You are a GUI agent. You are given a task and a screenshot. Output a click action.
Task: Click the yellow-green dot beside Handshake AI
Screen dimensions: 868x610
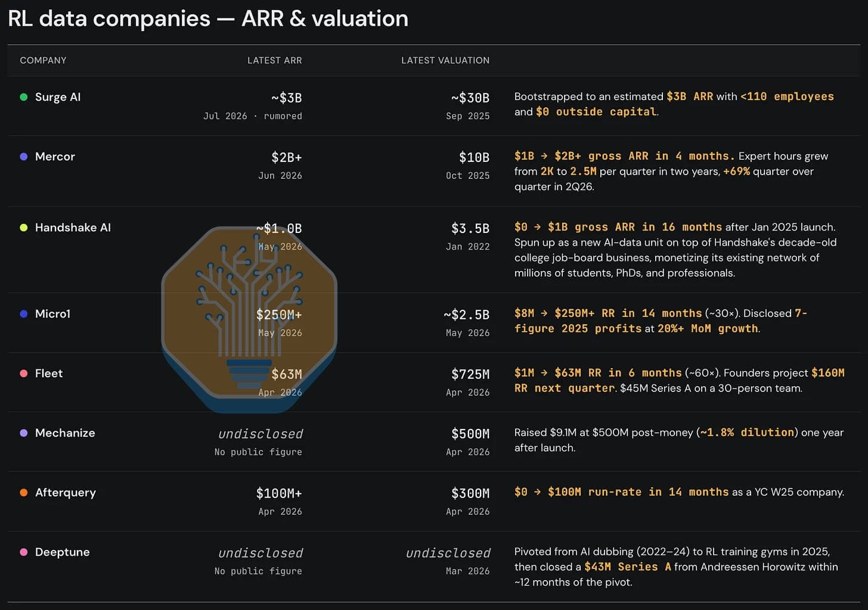coord(24,228)
